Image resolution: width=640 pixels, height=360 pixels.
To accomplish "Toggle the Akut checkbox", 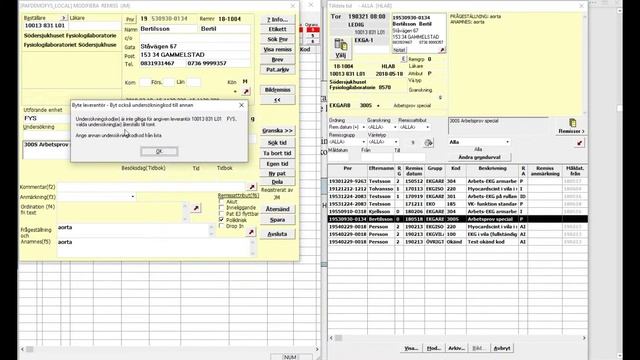I will (221, 202).
